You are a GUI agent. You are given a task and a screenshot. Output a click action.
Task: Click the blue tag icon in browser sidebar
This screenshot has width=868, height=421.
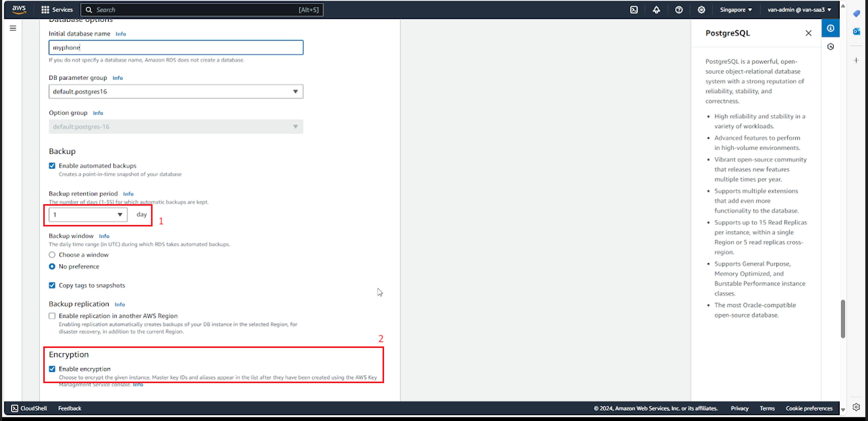(856, 13)
